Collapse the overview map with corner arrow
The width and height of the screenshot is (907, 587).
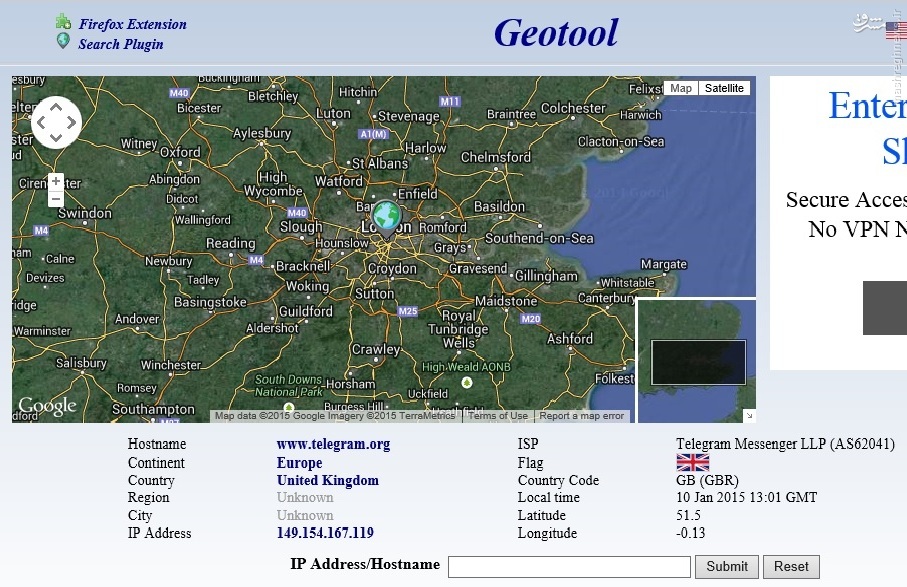click(x=749, y=415)
